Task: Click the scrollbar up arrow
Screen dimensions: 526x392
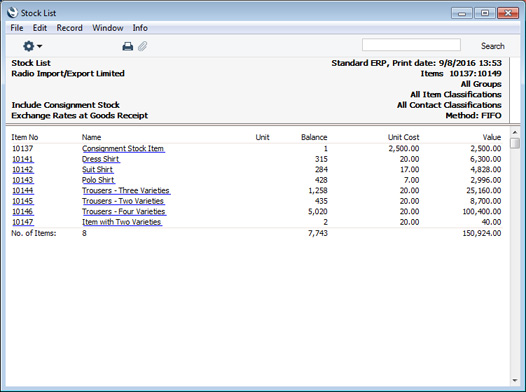Action: [x=515, y=132]
